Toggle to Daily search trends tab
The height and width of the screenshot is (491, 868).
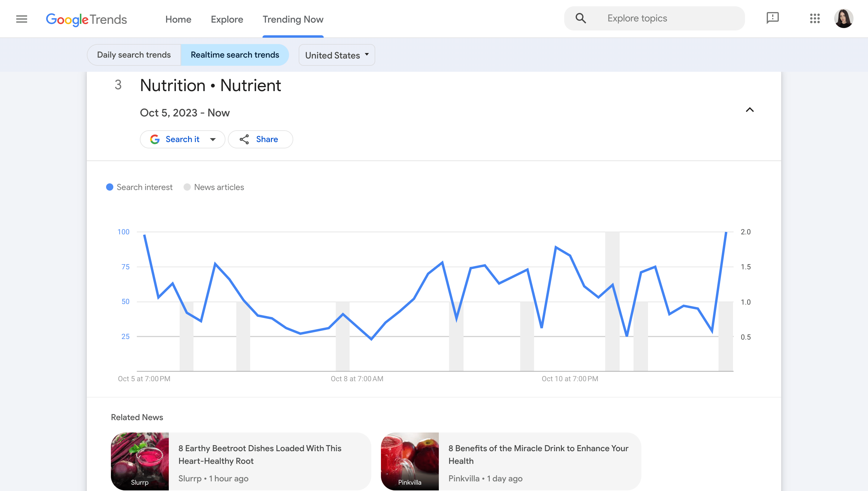tap(134, 55)
